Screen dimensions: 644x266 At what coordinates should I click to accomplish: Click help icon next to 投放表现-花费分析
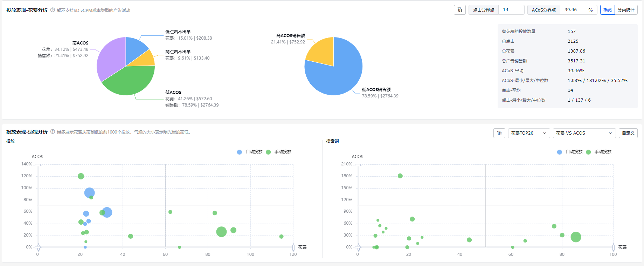pyautogui.click(x=53, y=10)
